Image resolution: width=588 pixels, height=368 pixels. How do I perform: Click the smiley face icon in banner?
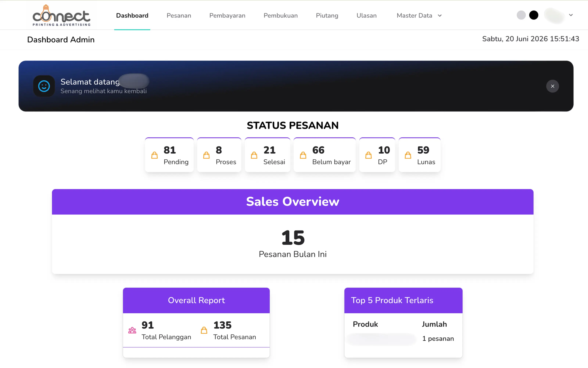(x=44, y=86)
